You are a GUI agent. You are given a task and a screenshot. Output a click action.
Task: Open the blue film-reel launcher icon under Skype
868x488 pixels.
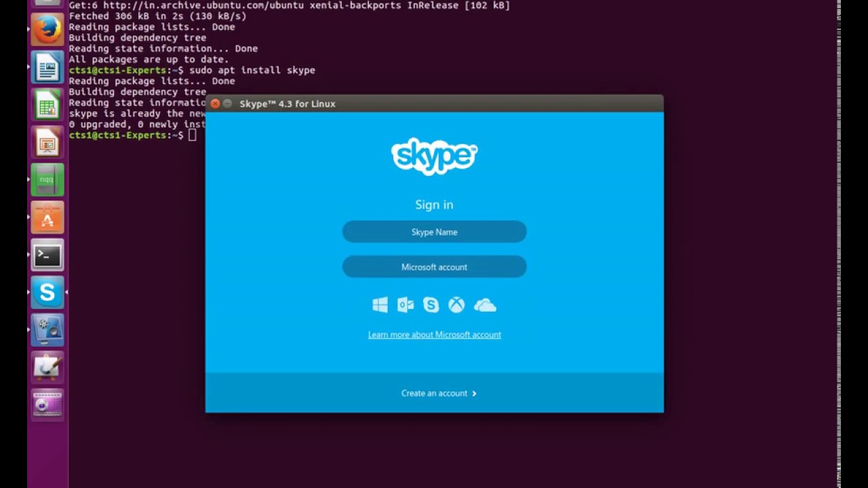click(47, 330)
